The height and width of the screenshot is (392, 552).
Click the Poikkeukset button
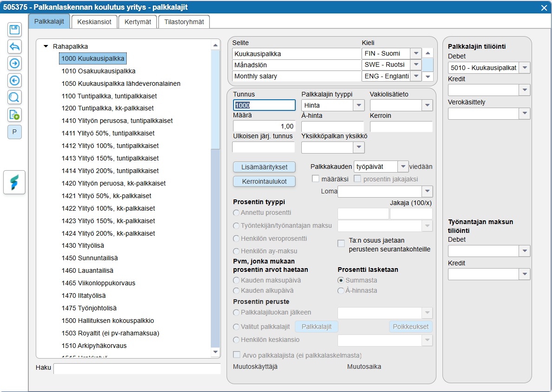pyautogui.click(x=410, y=327)
